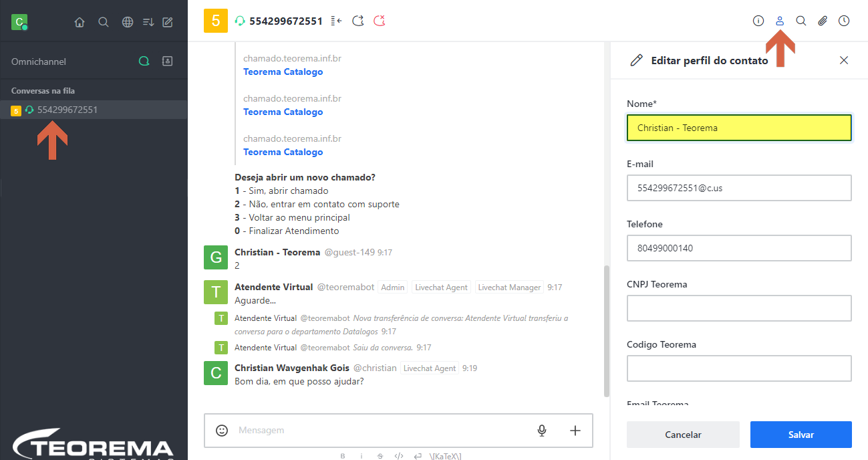Click option '0 - Finalizar Atendimento'
The height and width of the screenshot is (460, 868).
pyautogui.click(x=287, y=231)
